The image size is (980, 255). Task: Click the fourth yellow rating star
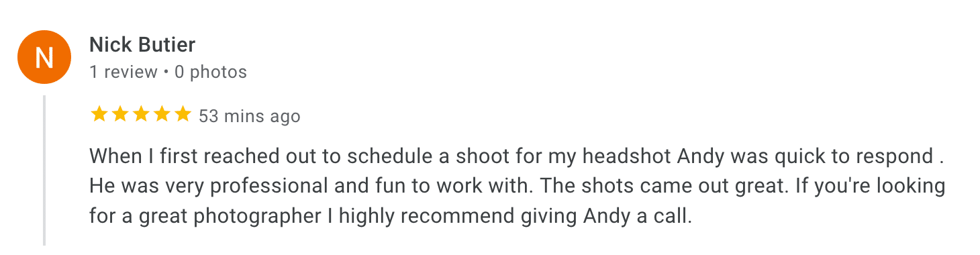pos(162,115)
